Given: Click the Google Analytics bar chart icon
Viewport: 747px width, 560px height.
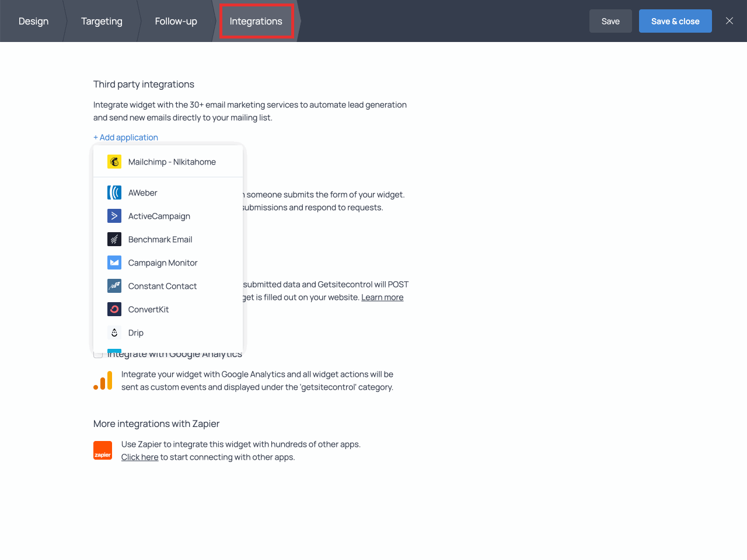Looking at the screenshot, I should 103,380.
